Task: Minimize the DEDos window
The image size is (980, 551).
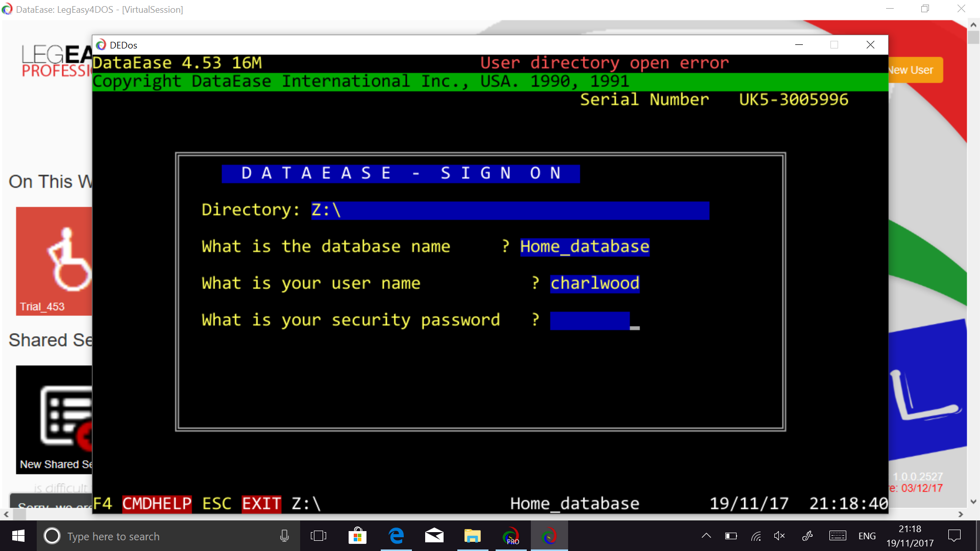Action: point(799,45)
